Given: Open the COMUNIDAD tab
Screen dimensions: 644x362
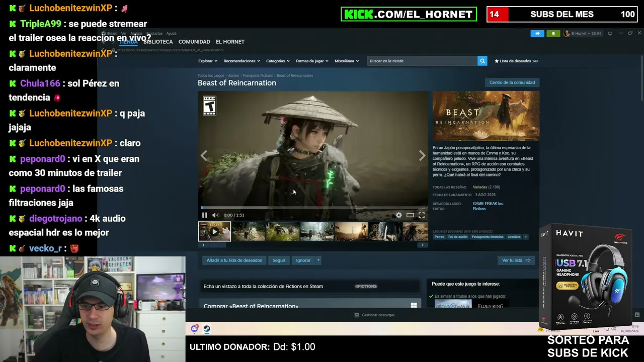Looking at the screenshot, I should (194, 42).
